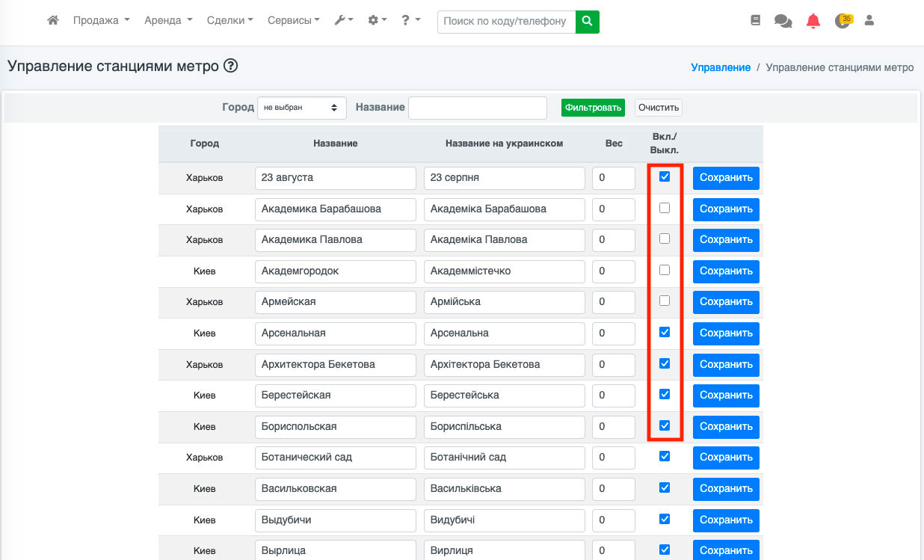Click the help icon beside page title

click(230, 66)
